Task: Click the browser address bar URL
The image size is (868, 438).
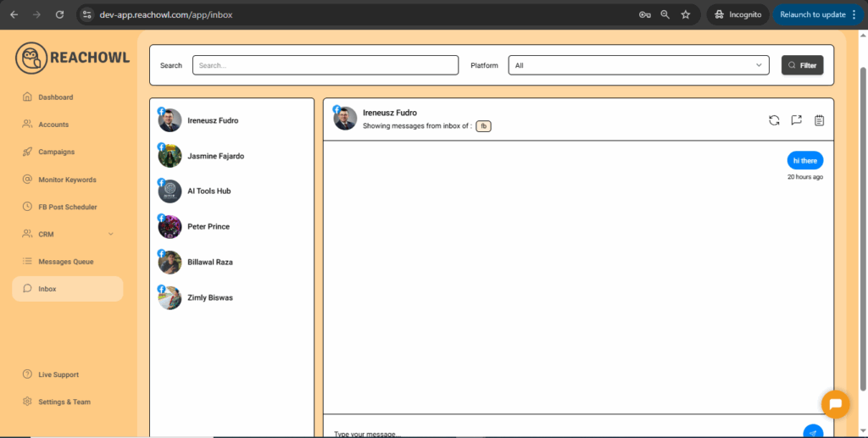Action: pos(166,15)
